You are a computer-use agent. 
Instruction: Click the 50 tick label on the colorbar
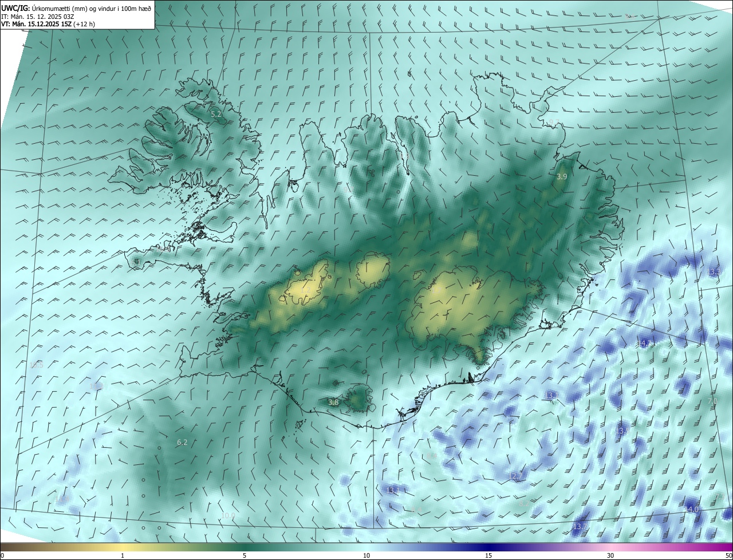(x=728, y=555)
